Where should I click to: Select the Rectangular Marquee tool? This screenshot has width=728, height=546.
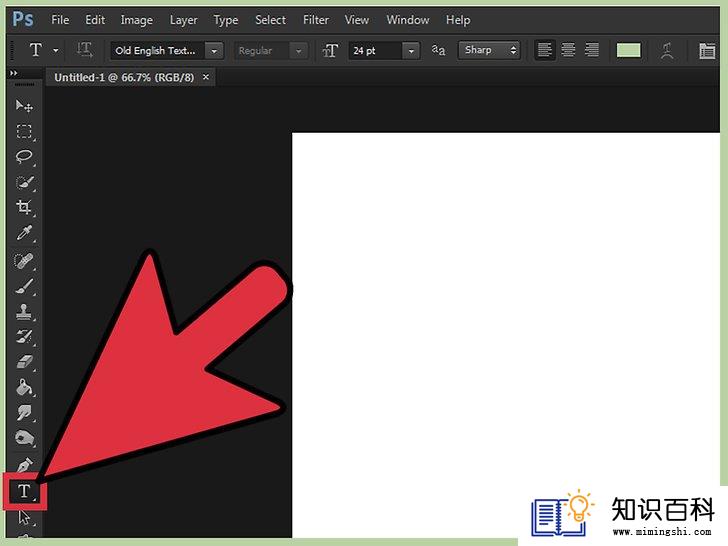point(24,132)
